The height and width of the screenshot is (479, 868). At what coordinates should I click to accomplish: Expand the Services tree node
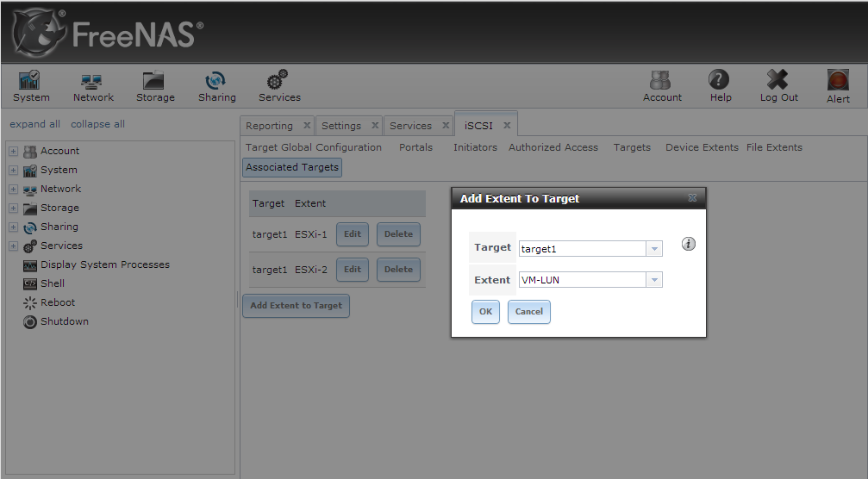(13, 246)
